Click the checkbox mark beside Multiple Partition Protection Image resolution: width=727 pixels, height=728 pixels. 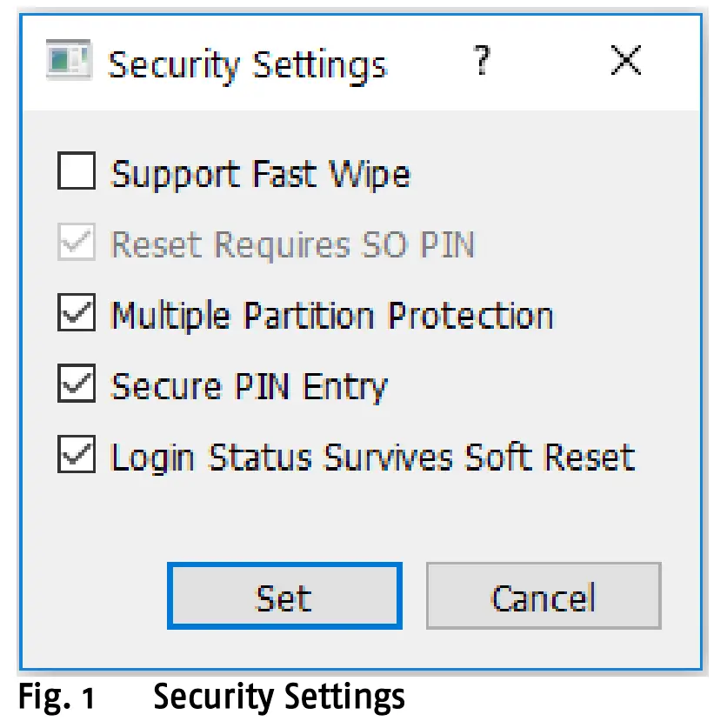(x=76, y=315)
